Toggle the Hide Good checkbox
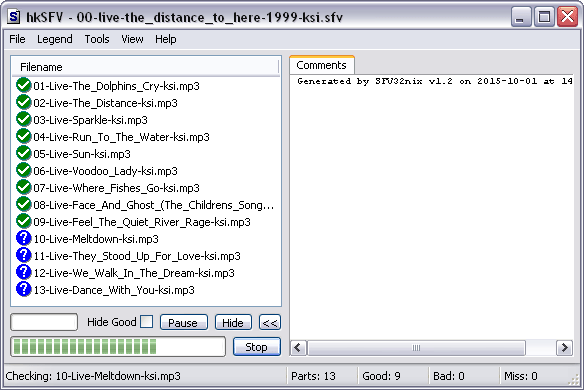Image resolution: width=584 pixels, height=390 pixels. [146, 322]
